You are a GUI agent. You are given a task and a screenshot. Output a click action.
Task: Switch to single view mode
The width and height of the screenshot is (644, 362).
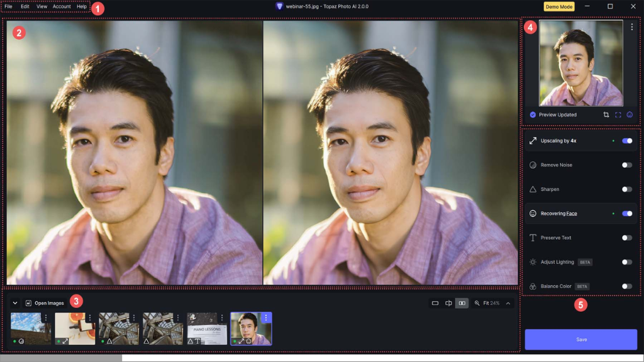(435, 303)
